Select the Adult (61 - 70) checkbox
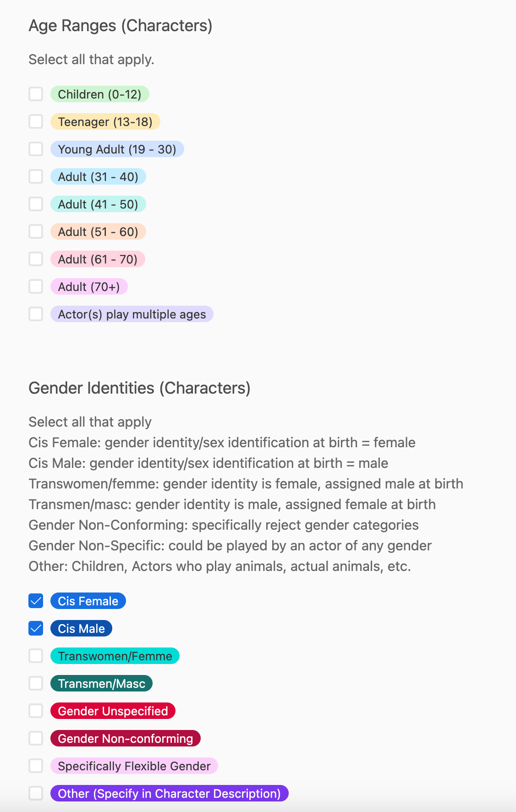Image resolution: width=516 pixels, height=812 pixels. 36,259
